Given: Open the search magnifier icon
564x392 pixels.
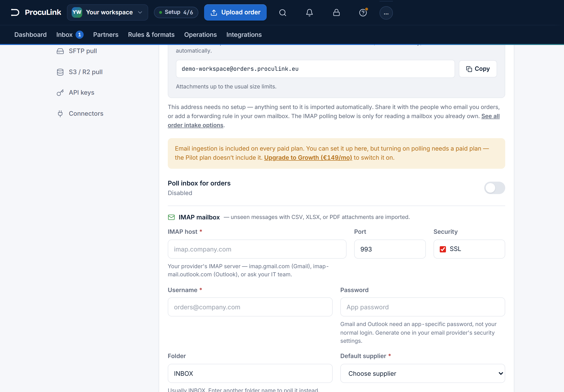Looking at the screenshot, I should click(x=283, y=12).
